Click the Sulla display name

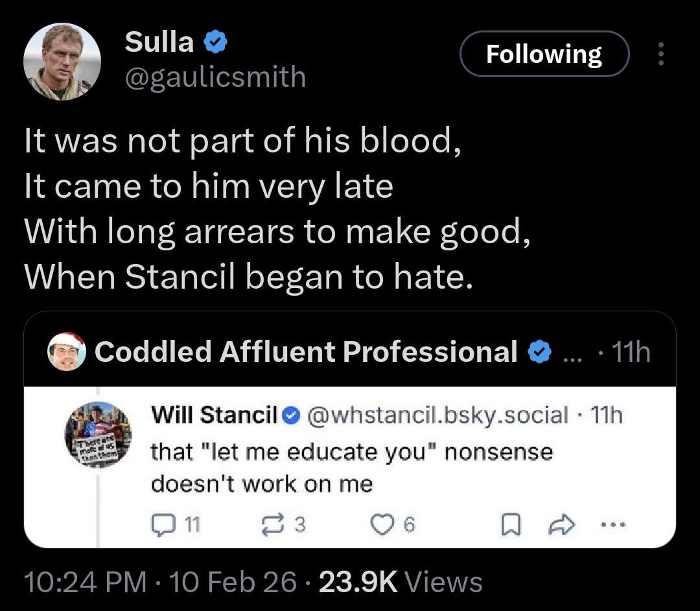(159, 42)
